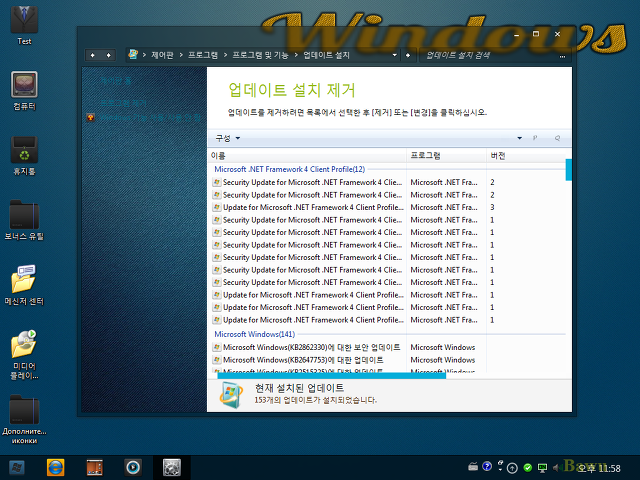Open the view change icon in the toolbar

pyautogui.click(x=534, y=138)
